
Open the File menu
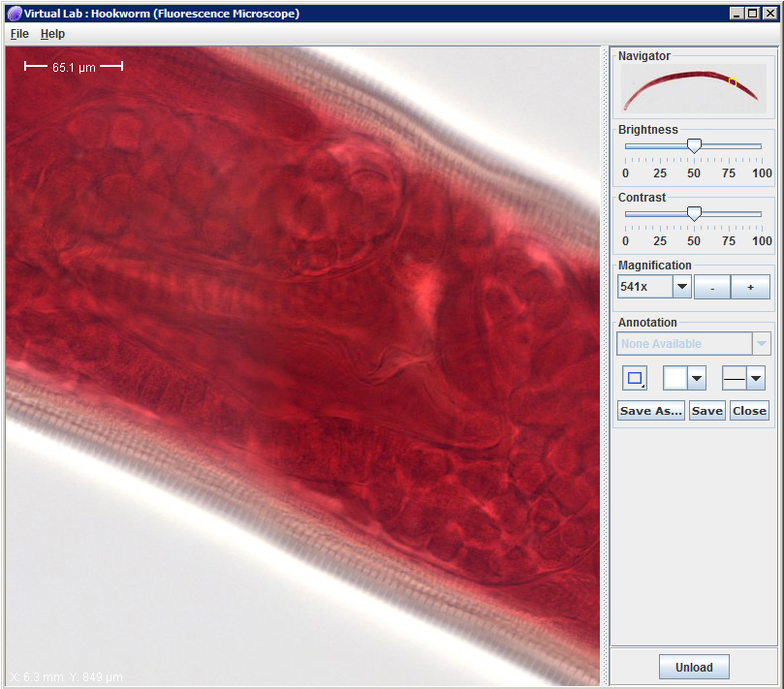point(19,34)
